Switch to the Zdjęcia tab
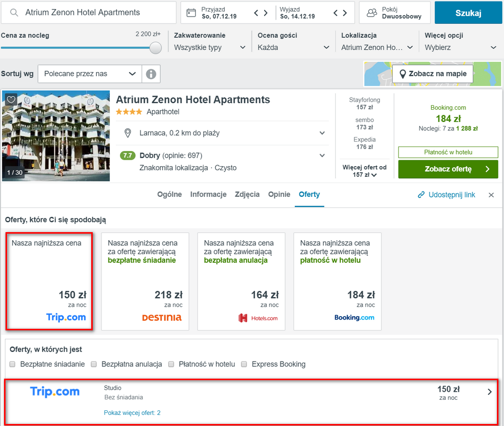This screenshot has height=426, width=504. tap(247, 194)
